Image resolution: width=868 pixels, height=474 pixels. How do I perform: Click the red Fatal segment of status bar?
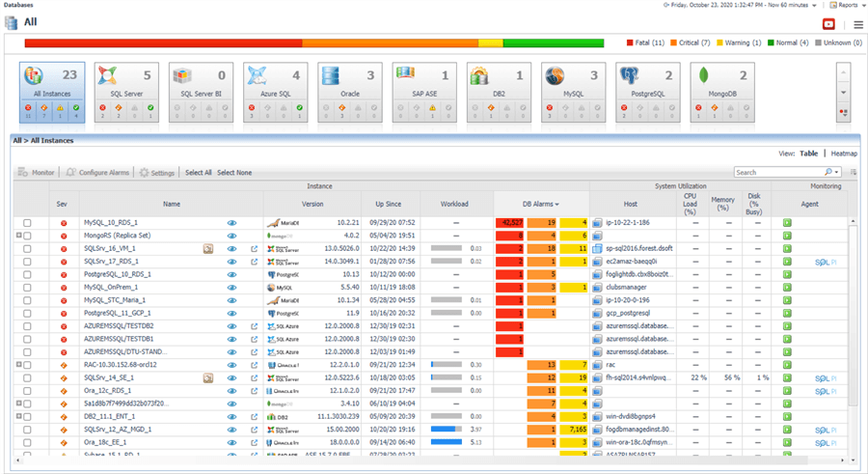click(x=163, y=42)
